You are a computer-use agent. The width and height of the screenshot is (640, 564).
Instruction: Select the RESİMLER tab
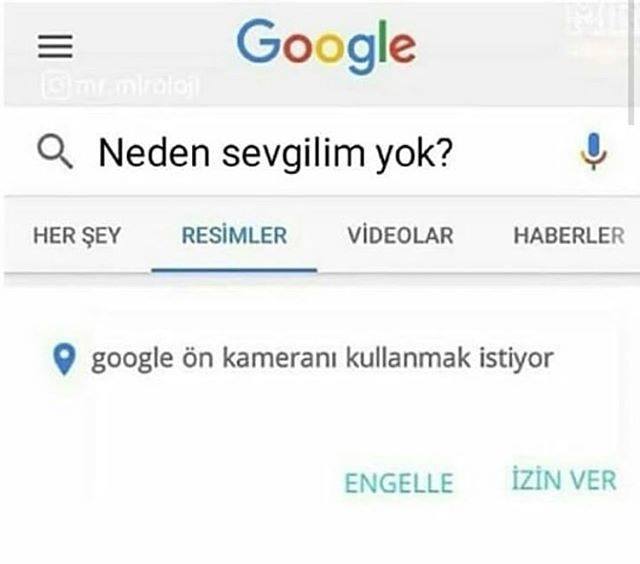234,235
